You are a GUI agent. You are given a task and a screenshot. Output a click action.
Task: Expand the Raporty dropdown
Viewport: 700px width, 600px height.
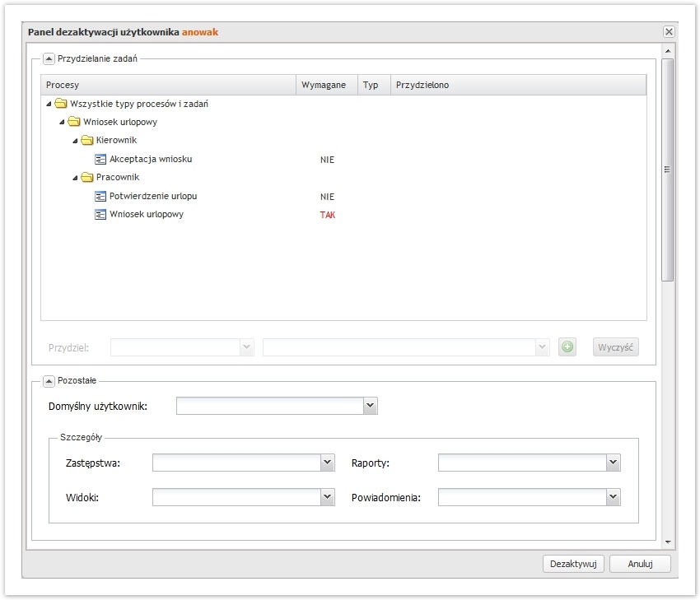613,463
